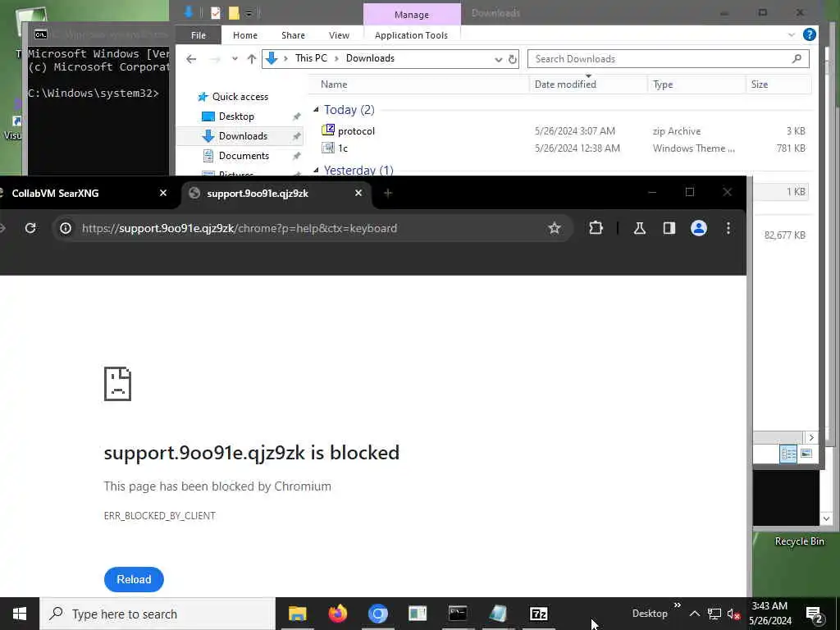The height and width of the screenshot is (630, 840).
Task: Click the blue Reload button
Action: pos(134,579)
